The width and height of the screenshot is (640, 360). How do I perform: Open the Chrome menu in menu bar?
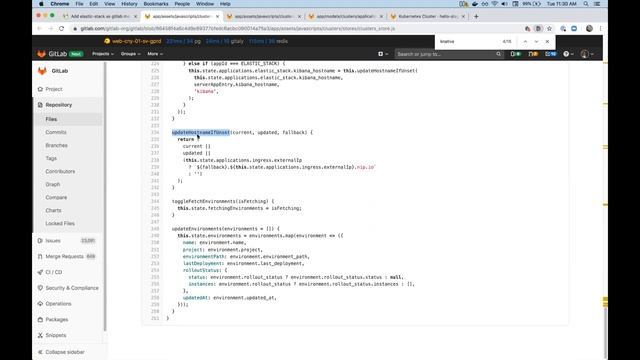60,4
